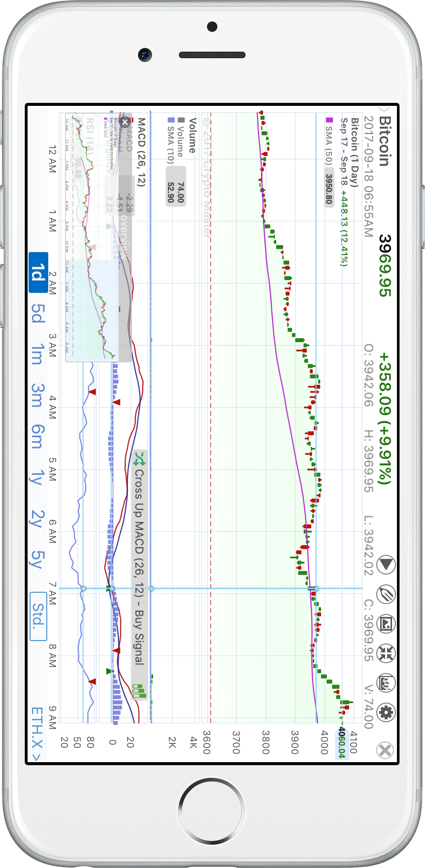Tap the V: 74.00 volume readout
Image resolution: width=425 pixels, height=868 pixels.
368,707
